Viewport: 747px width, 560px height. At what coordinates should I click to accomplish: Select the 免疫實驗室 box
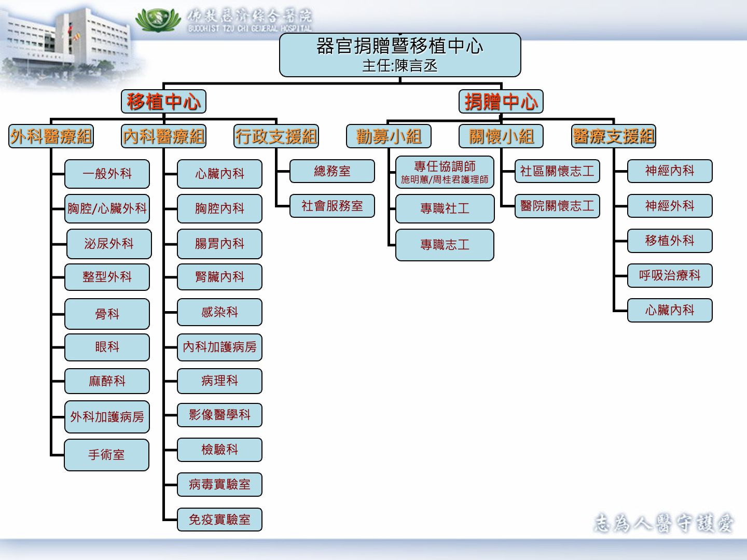(x=219, y=520)
